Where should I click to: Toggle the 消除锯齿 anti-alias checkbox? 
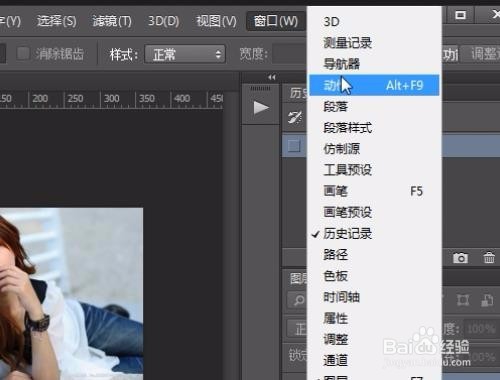click(23, 53)
